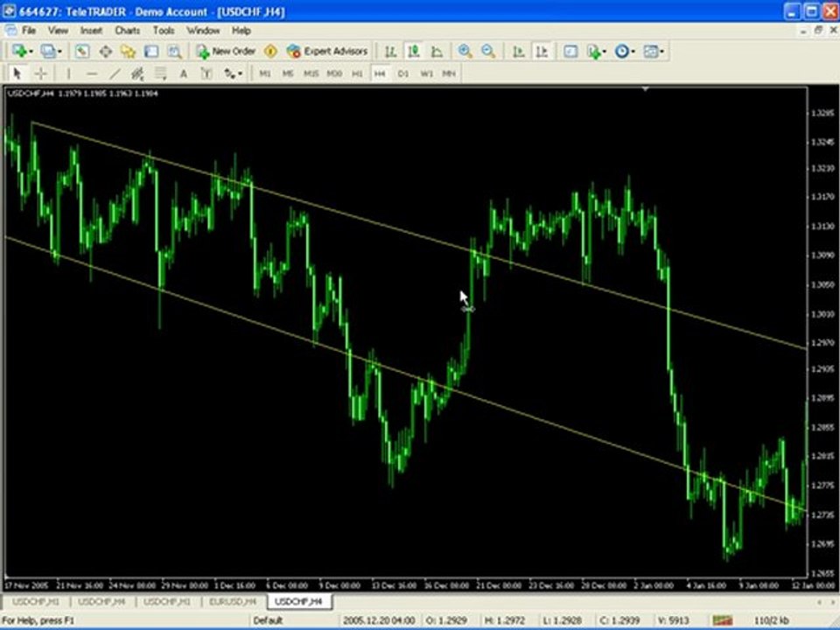
Task: Click the connection status bars icon
Action: pos(722,620)
